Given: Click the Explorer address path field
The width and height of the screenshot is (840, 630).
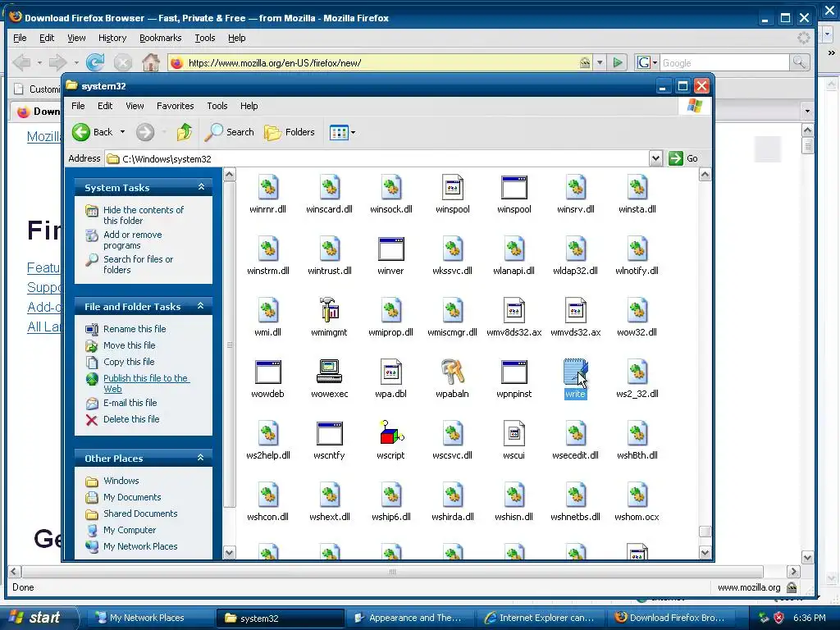Looking at the screenshot, I should 377,158.
